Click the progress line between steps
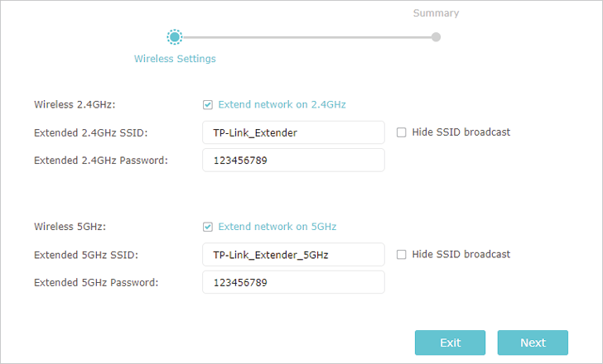Screen dimensions: 603x364 point(306,37)
